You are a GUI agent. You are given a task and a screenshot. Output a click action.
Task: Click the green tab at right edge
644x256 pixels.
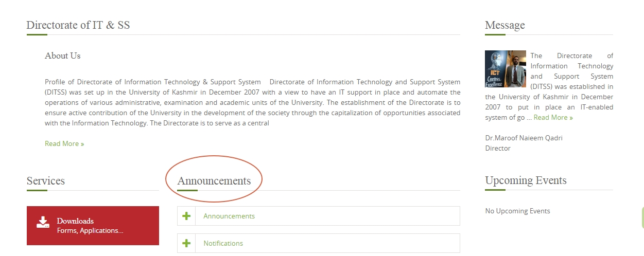point(642,218)
